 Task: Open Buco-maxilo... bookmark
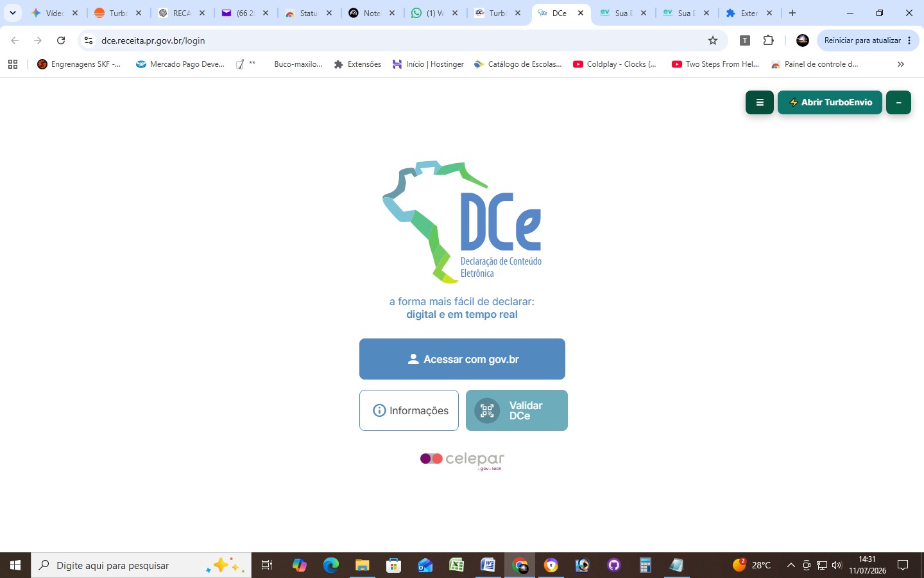[298, 64]
